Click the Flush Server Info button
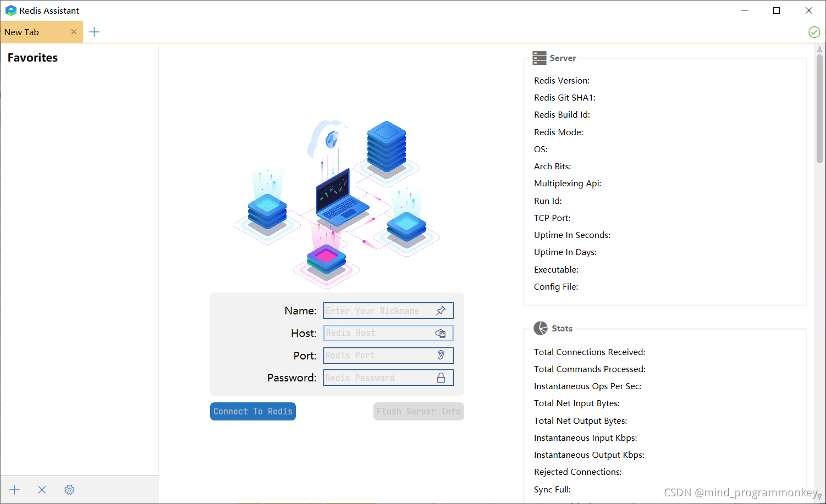 pyautogui.click(x=418, y=412)
